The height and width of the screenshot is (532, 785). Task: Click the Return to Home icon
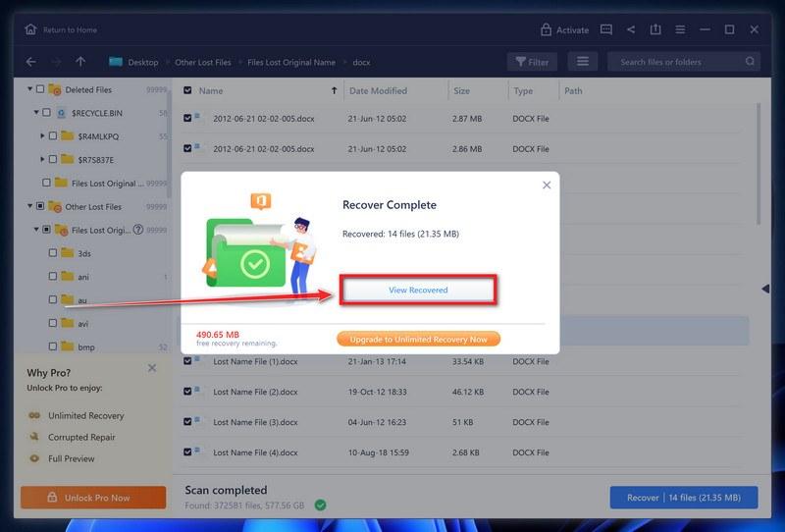pyautogui.click(x=30, y=29)
